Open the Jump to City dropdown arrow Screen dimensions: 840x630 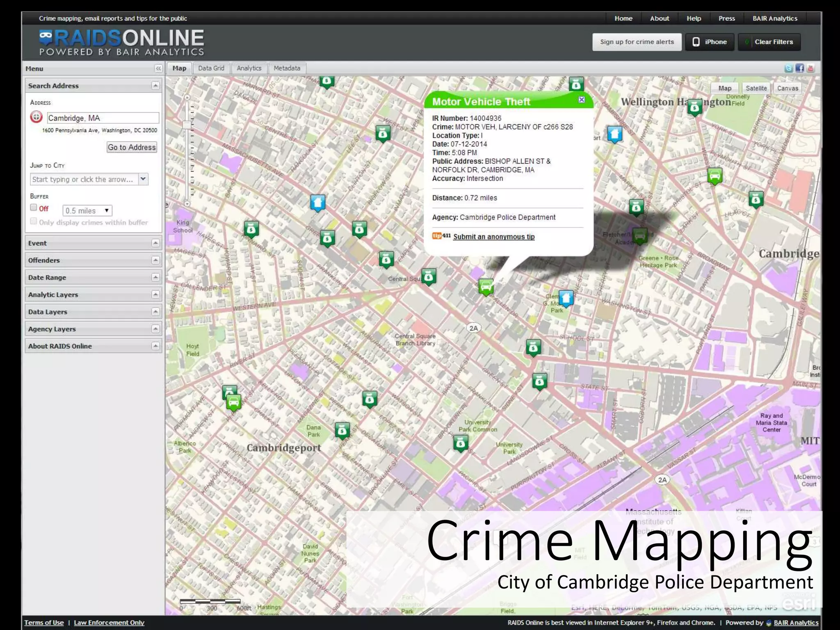pyautogui.click(x=143, y=179)
